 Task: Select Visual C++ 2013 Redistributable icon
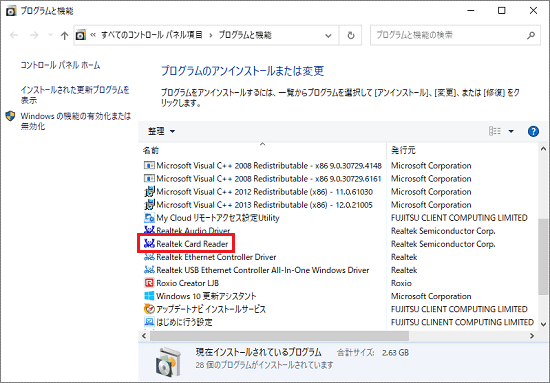(149, 205)
